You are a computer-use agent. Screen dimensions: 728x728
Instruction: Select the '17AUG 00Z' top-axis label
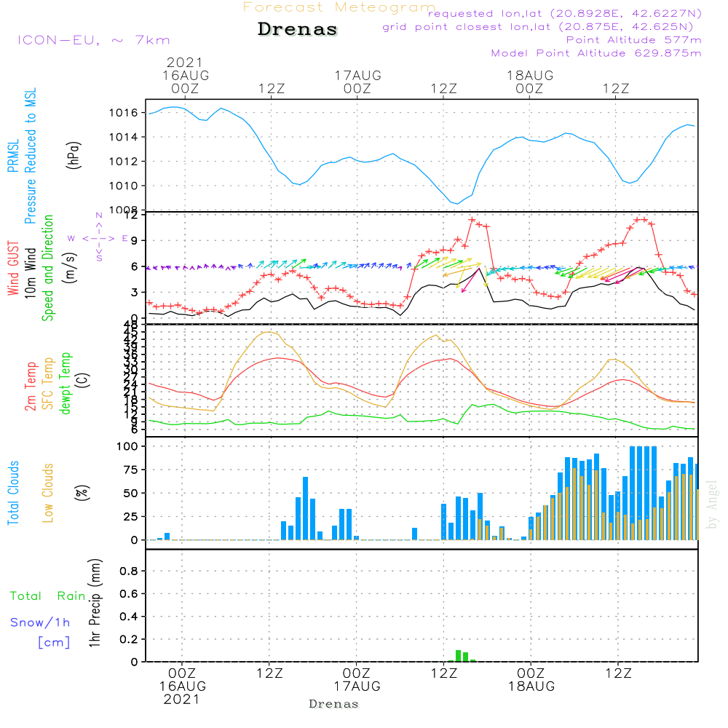357,82
